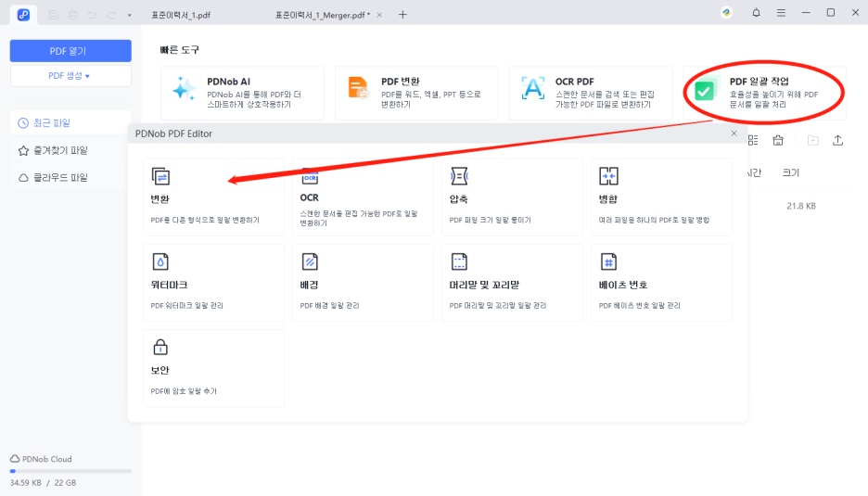This screenshot has width=868, height=496.
Task: Close the 표준이력서_1_Merger.pdf tab
Action: [380, 15]
